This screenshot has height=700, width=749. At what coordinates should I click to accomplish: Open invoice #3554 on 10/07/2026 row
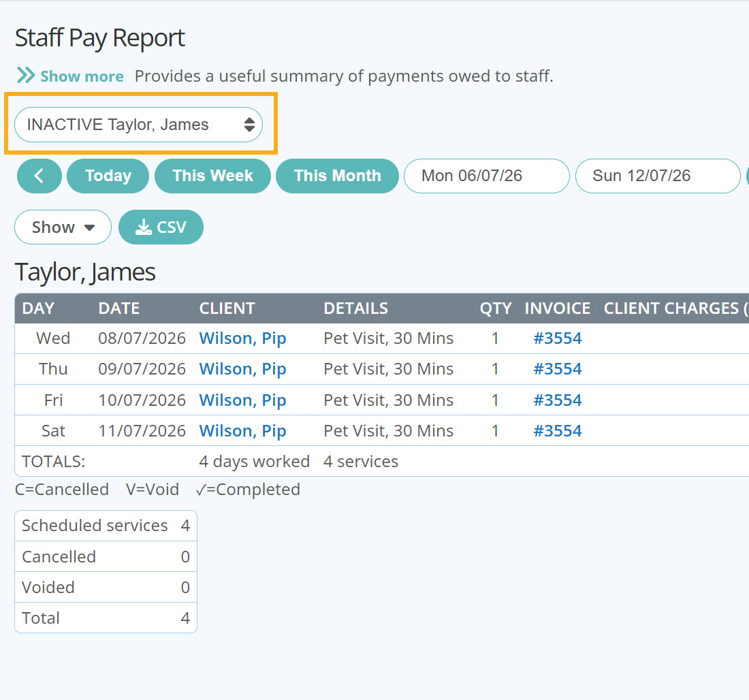[x=558, y=400]
